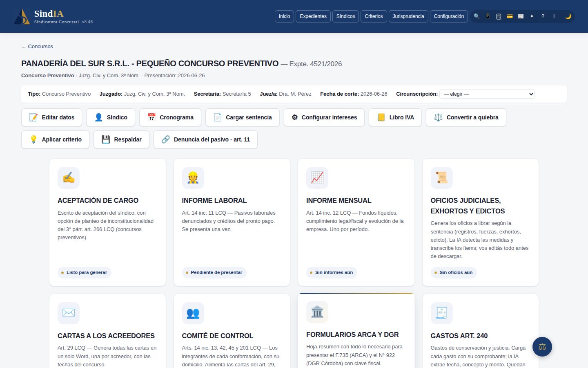Click Configurar intereses
The width and height of the screenshot is (588, 368).
tap(324, 117)
